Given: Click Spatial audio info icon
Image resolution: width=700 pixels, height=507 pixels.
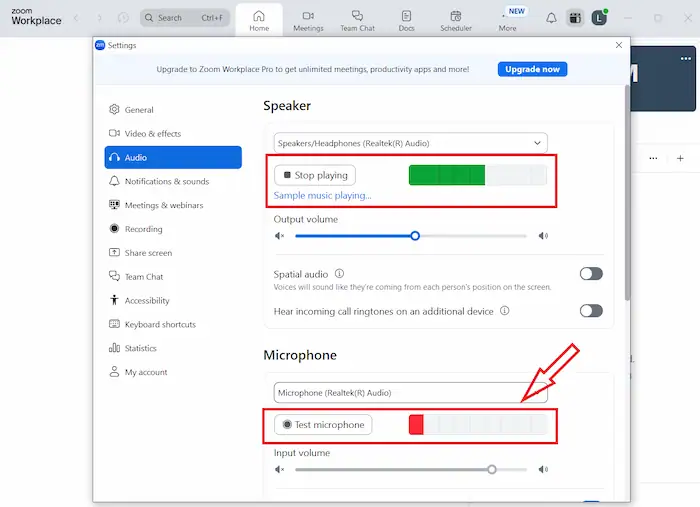Looking at the screenshot, I should (340, 273).
